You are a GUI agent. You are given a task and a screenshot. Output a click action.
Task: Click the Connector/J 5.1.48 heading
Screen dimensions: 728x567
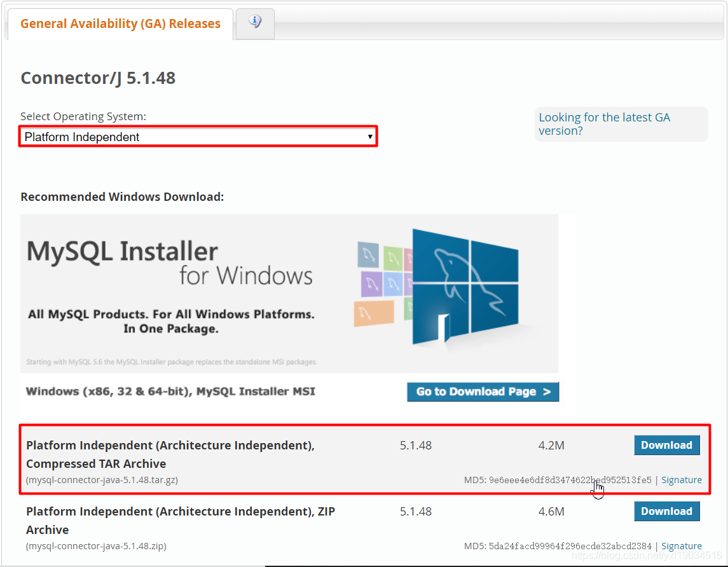tap(98, 78)
